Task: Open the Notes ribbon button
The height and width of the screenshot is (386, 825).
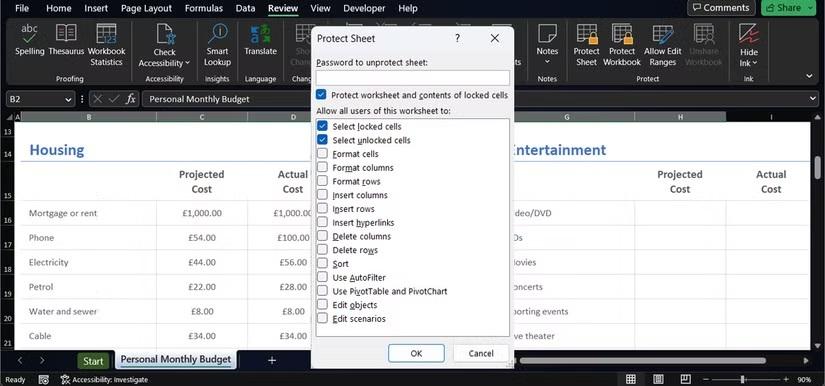Action: pyautogui.click(x=547, y=45)
